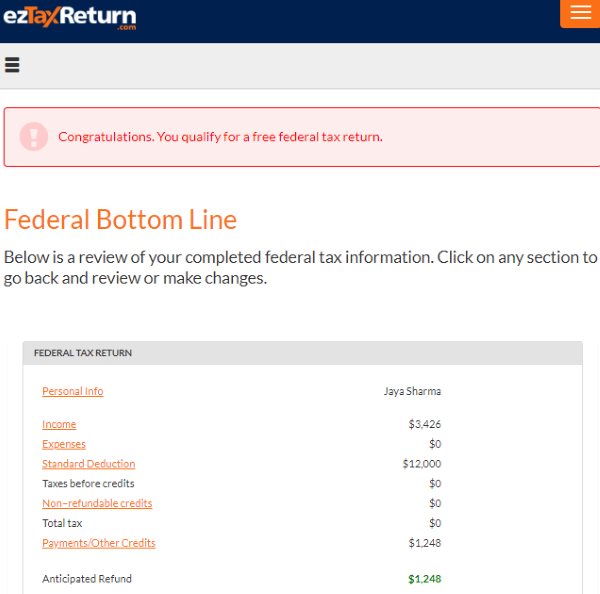The width and height of the screenshot is (600, 594).
Task: Select the Non-refundable credits link
Action: 97,503
